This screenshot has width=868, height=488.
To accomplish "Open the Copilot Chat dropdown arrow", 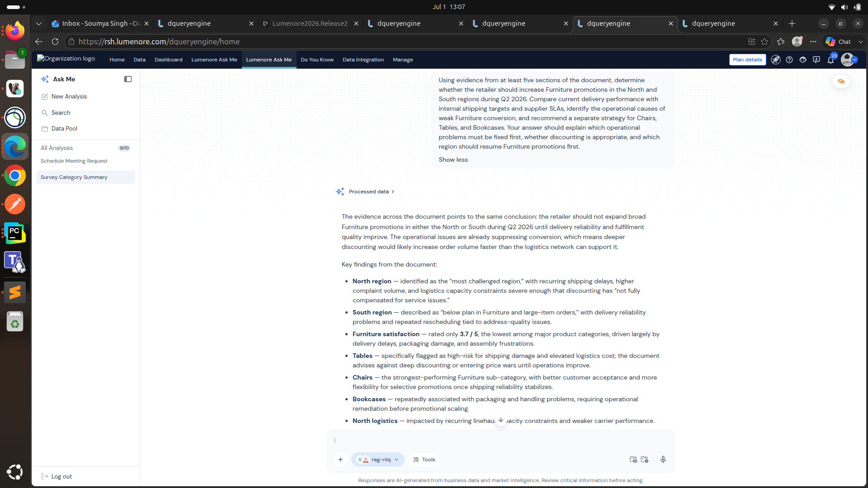I will pos(861,42).
